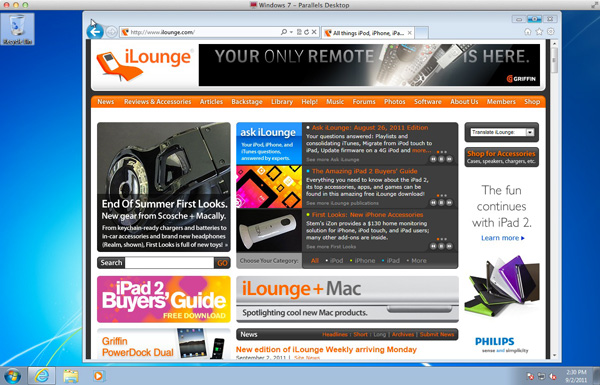The width and height of the screenshot is (600, 385).
Task: Open a new tab with the blank tab button
Action: [421, 33]
